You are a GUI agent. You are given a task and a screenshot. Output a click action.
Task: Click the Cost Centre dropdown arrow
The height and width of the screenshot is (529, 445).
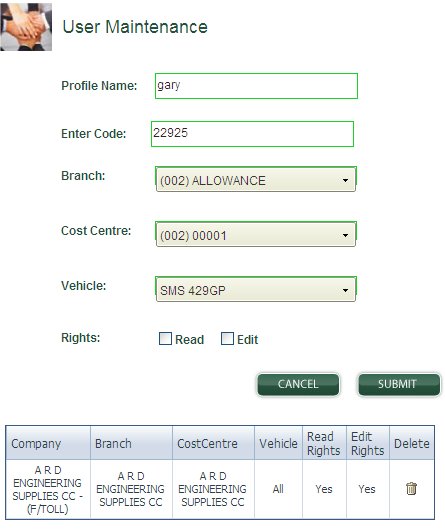[345, 235]
